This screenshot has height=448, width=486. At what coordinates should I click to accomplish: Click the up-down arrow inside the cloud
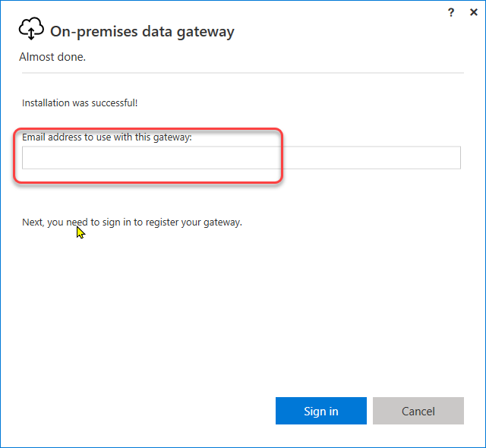(x=31, y=33)
